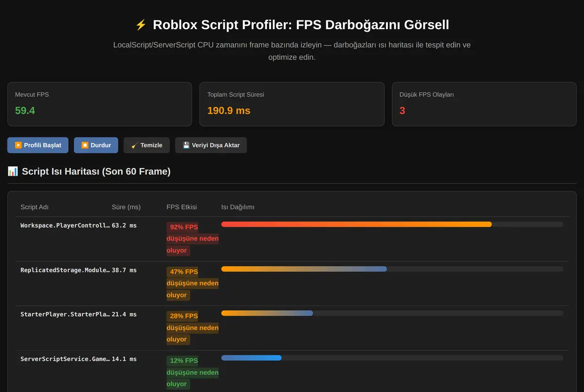Stop profiling with Durdur button

pyautogui.click(x=96, y=145)
